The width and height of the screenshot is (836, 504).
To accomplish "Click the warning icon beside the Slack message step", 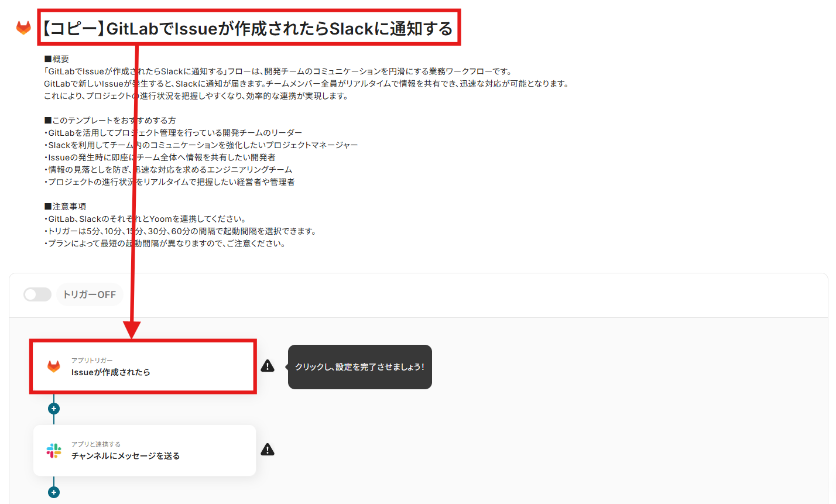I will pyautogui.click(x=268, y=450).
